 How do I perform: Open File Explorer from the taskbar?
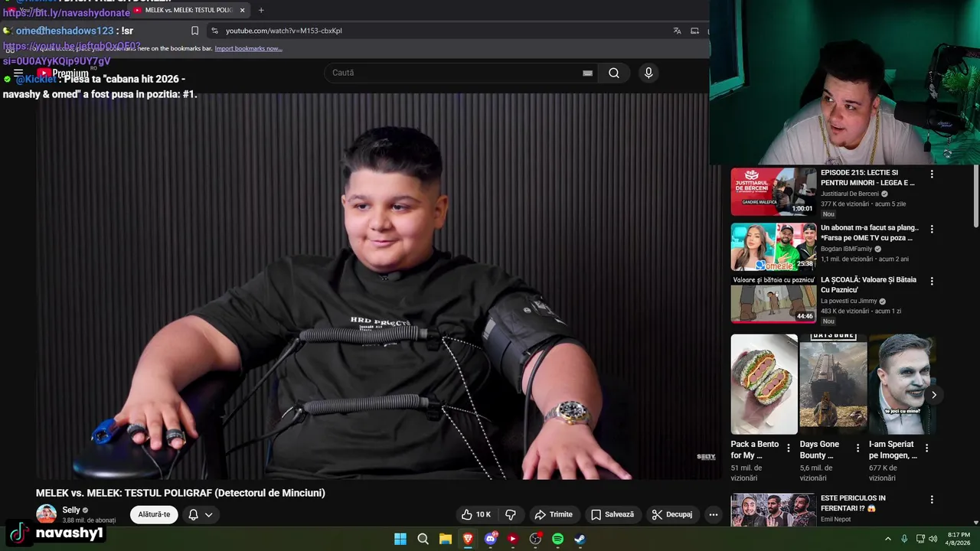(446, 539)
